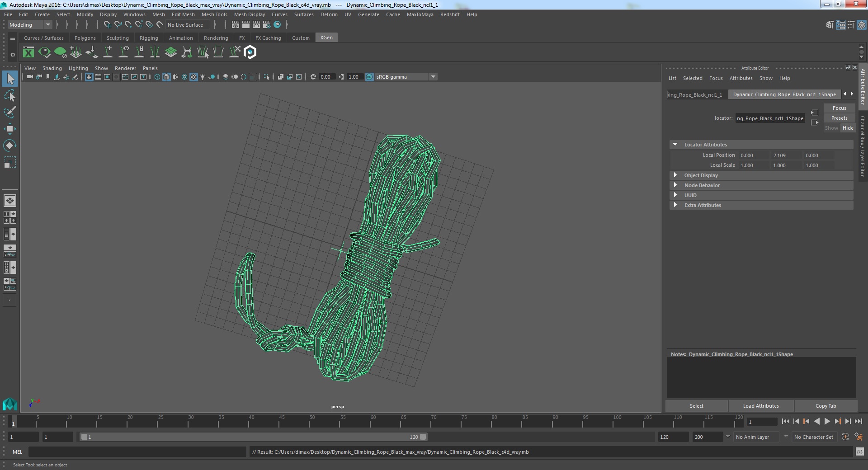Click the Hide button
868x470 pixels.
pos(848,128)
